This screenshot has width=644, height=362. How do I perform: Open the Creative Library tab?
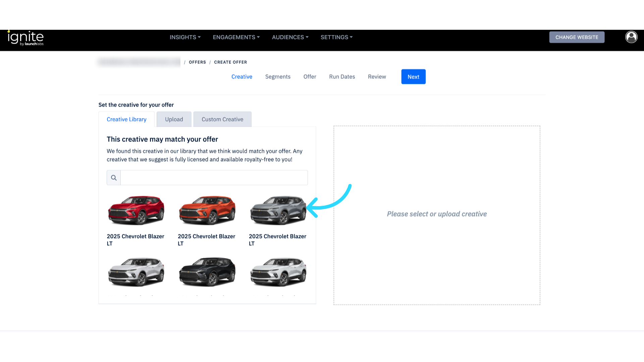pos(126,119)
